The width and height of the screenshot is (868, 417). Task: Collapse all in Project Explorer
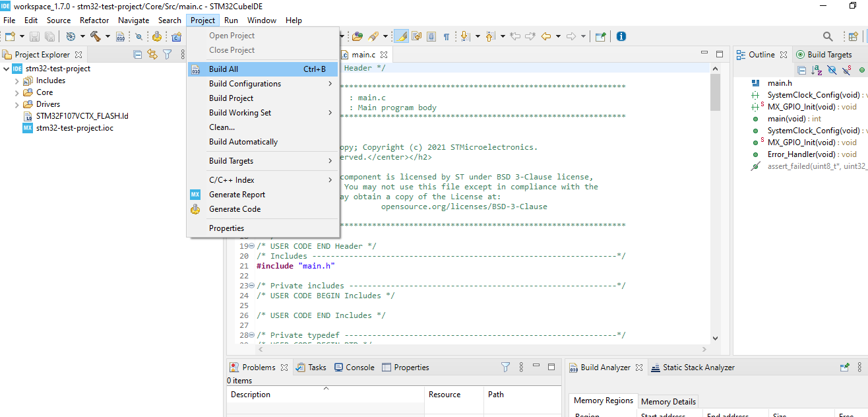point(138,55)
